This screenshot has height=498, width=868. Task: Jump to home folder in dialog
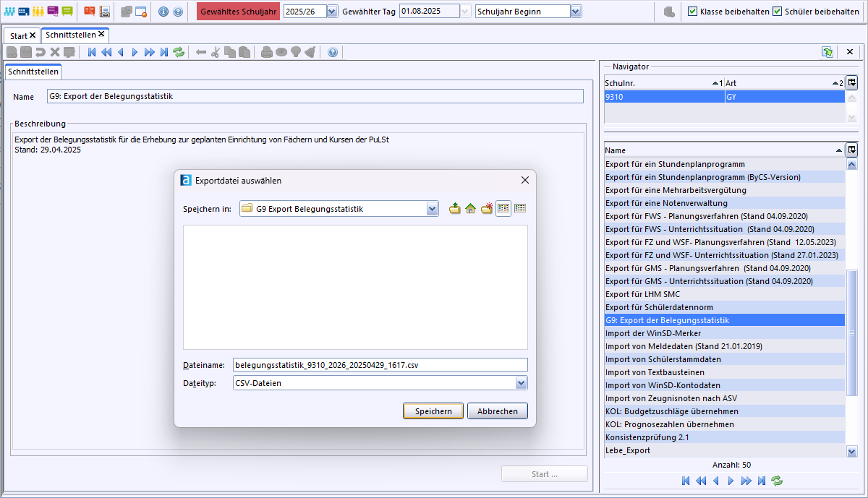471,209
